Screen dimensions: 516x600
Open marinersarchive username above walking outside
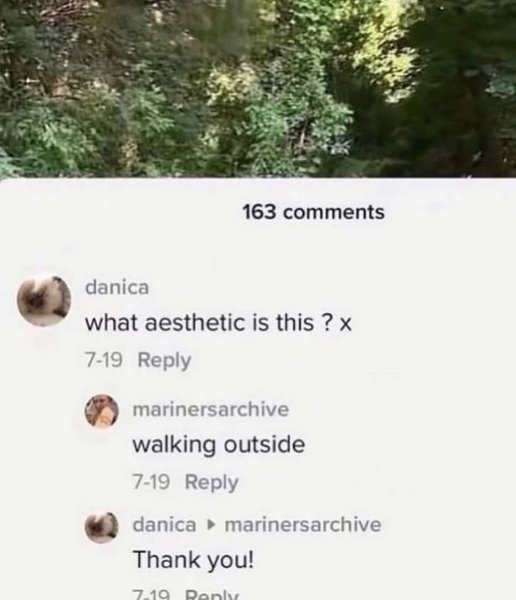[x=211, y=409]
